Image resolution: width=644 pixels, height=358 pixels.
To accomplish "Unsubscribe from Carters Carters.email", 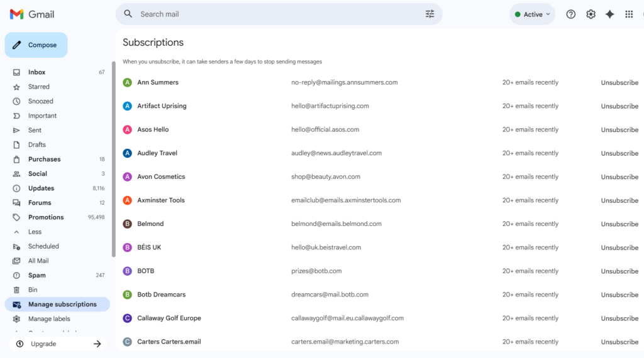I will tap(619, 342).
